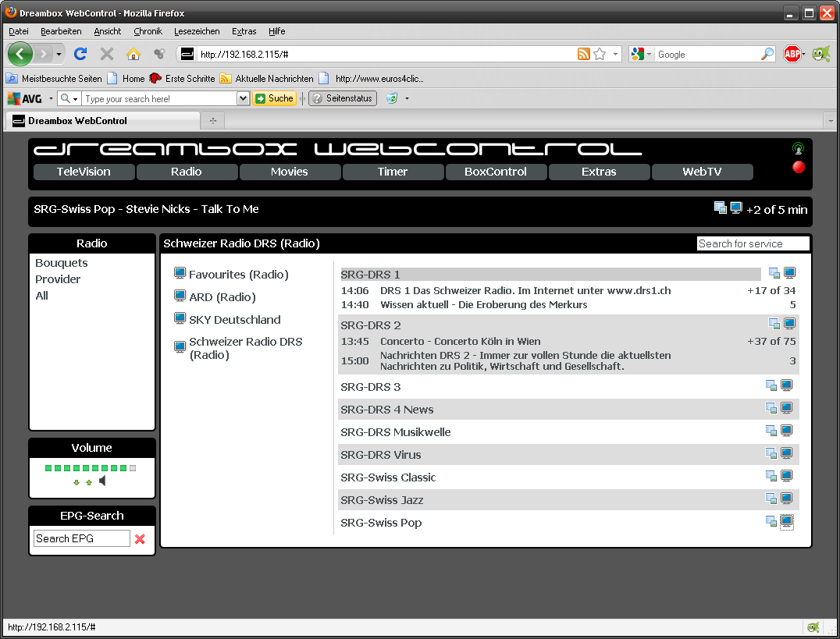Click the AVG Type your search here field
840x639 pixels.
pos(158,98)
